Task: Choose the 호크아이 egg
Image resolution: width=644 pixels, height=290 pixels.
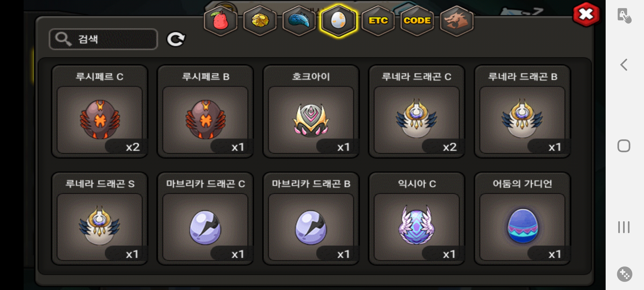Action: [x=311, y=111]
